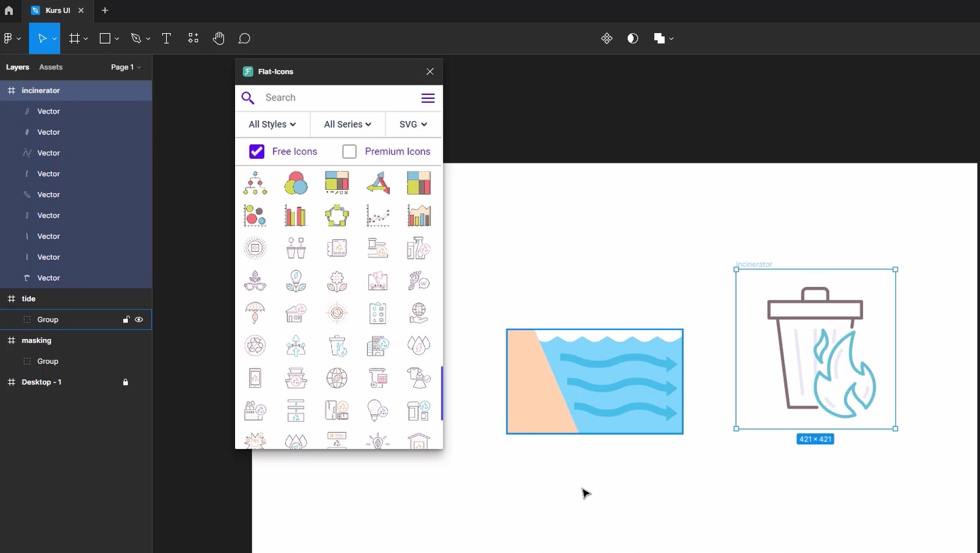This screenshot has width=980, height=553.
Task: Check the Premium Icons checkbox
Action: tap(349, 151)
